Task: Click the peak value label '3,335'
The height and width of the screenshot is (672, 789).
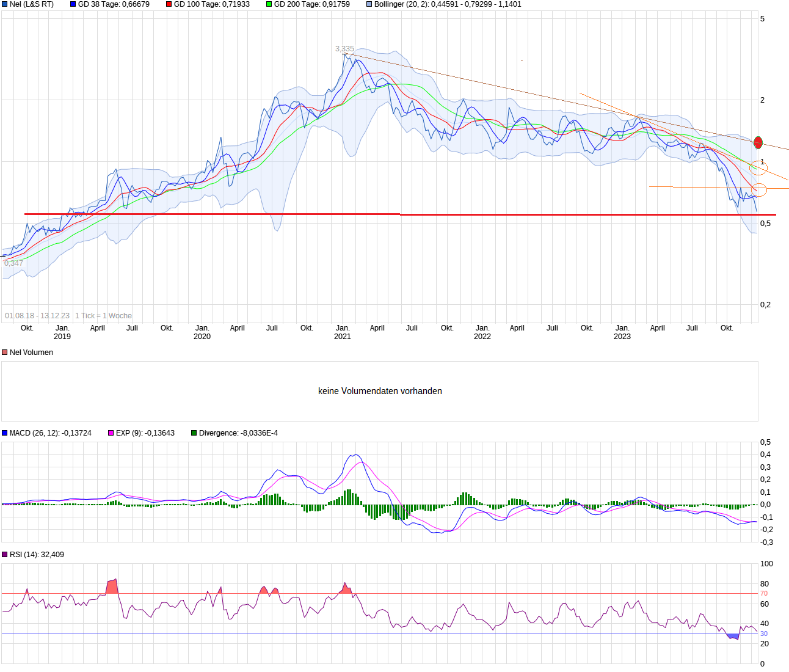Action: coord(344,49)
